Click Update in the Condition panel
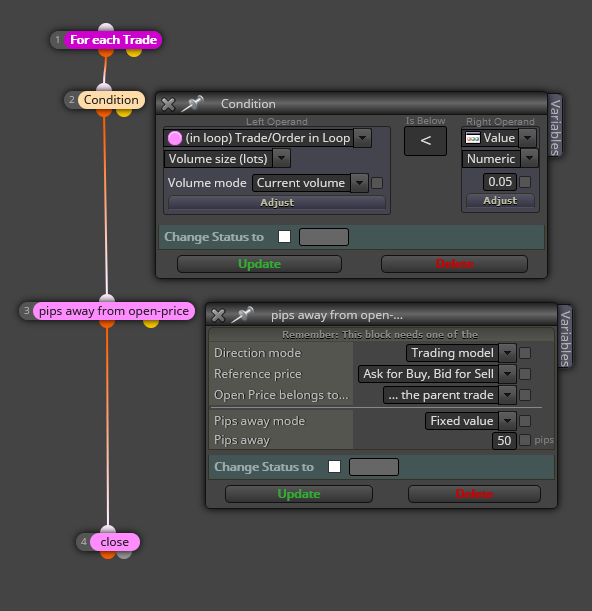Screen dimensions: 592x611 tap(260, 264)
